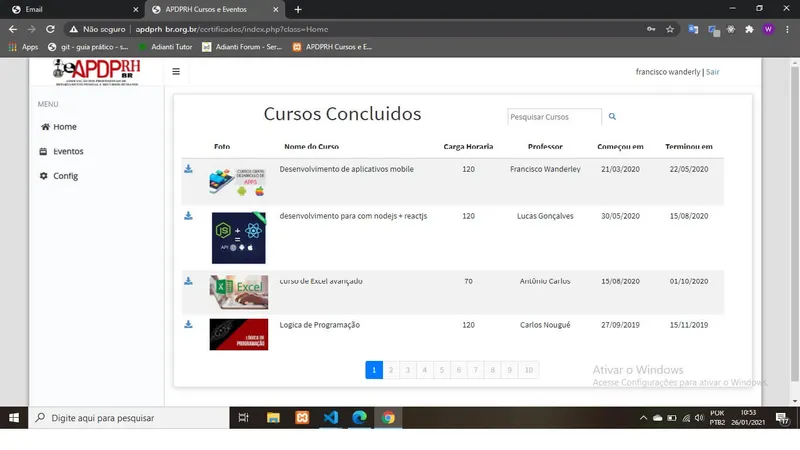Download certificate for Desenvolvimento de aplicativos mobile
The image size is (800, 450).
tap(188, 169)
